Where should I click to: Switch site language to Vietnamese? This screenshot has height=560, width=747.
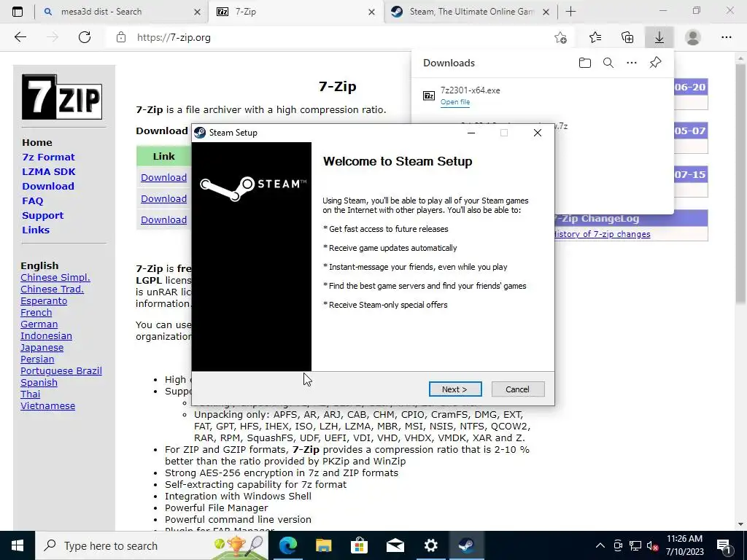47,405
